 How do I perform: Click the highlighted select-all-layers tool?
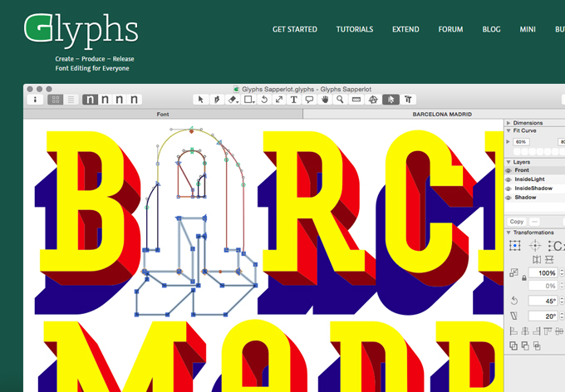pyautogui.click(x=391, y=100)
